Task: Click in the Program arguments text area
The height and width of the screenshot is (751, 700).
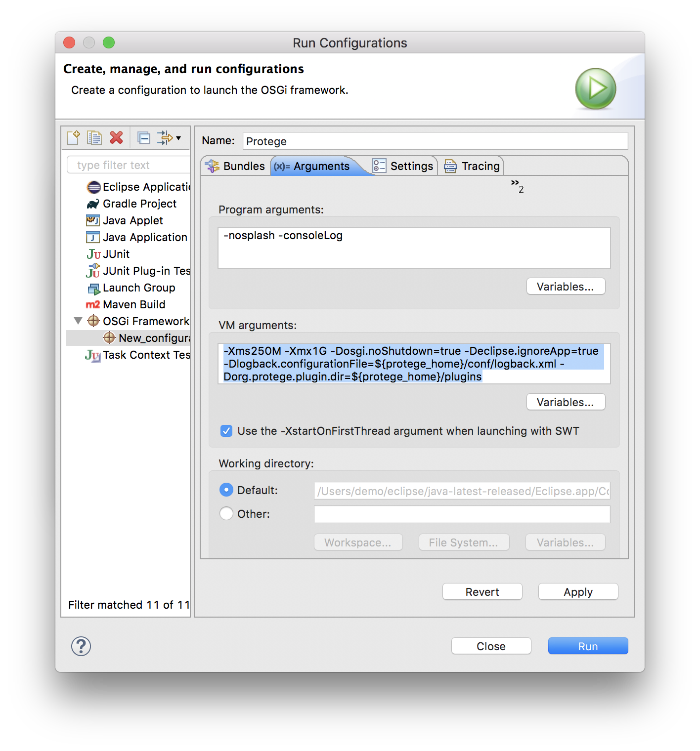Action: (414, 248)
